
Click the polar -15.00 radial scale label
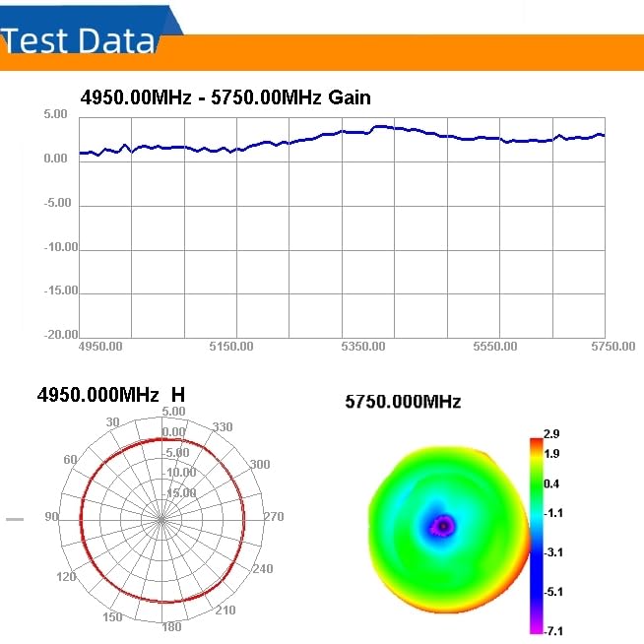click(x=181, y=492)
